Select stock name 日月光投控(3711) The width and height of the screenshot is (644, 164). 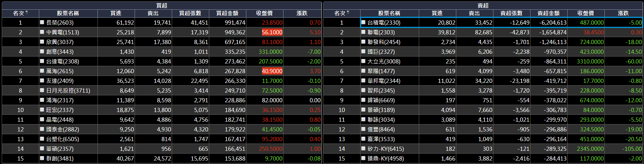coord(68,90)
